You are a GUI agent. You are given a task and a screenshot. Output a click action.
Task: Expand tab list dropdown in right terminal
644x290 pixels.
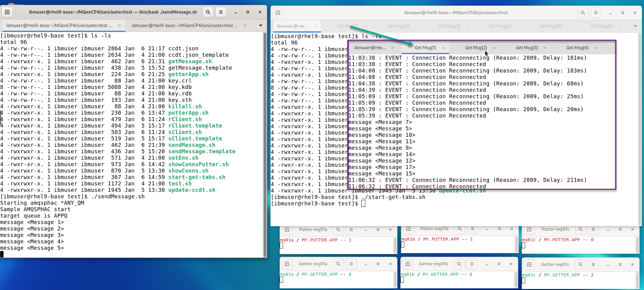point(635,26)
